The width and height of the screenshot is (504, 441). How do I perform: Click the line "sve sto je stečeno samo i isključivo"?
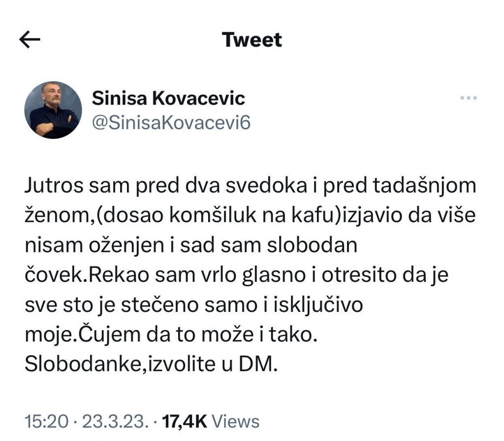coord(193,305)
